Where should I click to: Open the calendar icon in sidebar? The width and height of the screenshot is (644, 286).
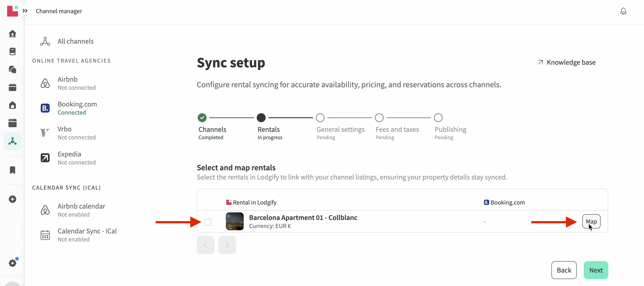[x=13, y=87]
